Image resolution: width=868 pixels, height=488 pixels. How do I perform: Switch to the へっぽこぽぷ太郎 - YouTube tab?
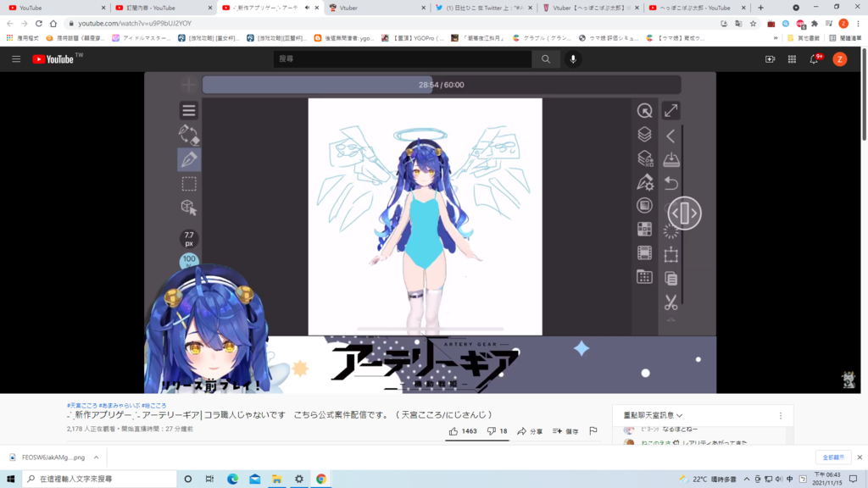tap(697, 8)
